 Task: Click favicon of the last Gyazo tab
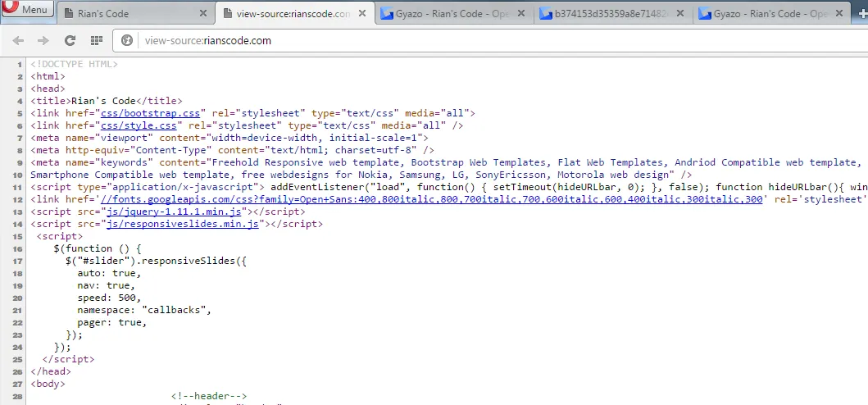tap(705, 14)
